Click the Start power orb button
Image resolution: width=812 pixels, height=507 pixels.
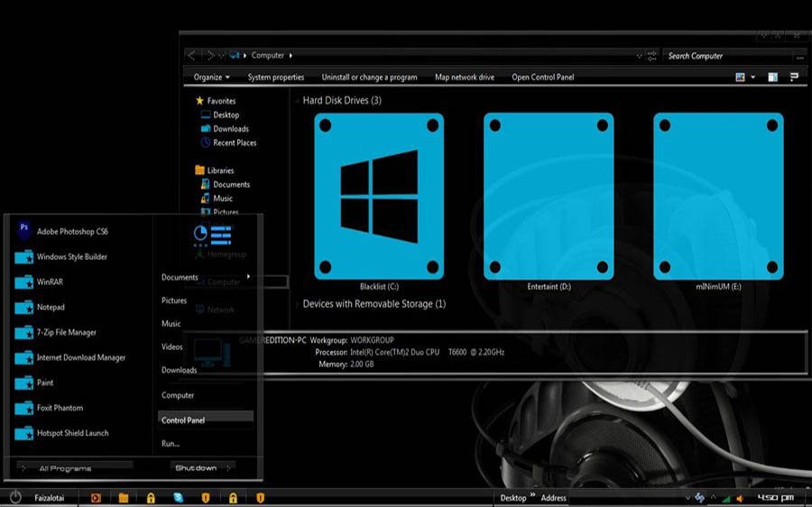(x=15, y=497)
